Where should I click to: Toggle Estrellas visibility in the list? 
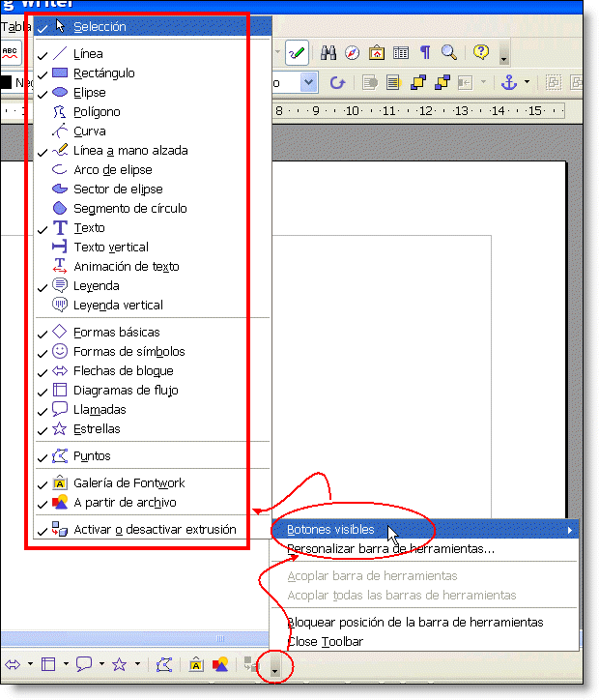click(x=97, y=429)
